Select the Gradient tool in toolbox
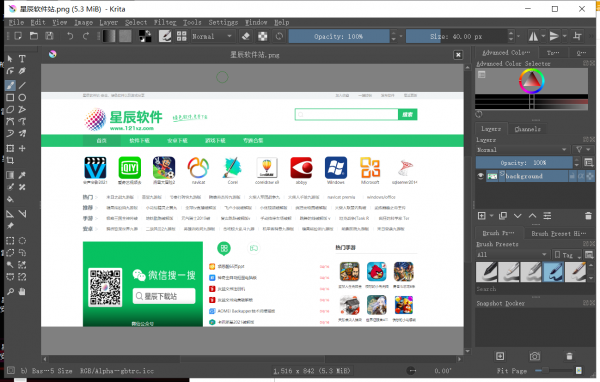 coord(10,175)
